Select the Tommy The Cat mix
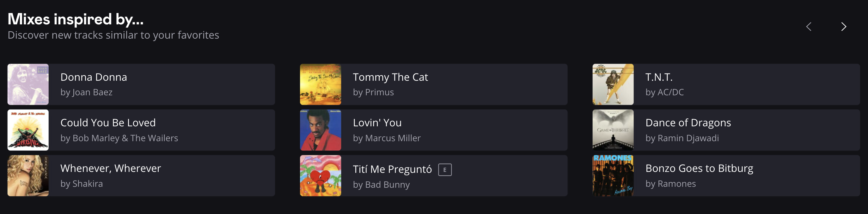The width and height of the screenshot is (868, 214). click(x=390, y=77)
